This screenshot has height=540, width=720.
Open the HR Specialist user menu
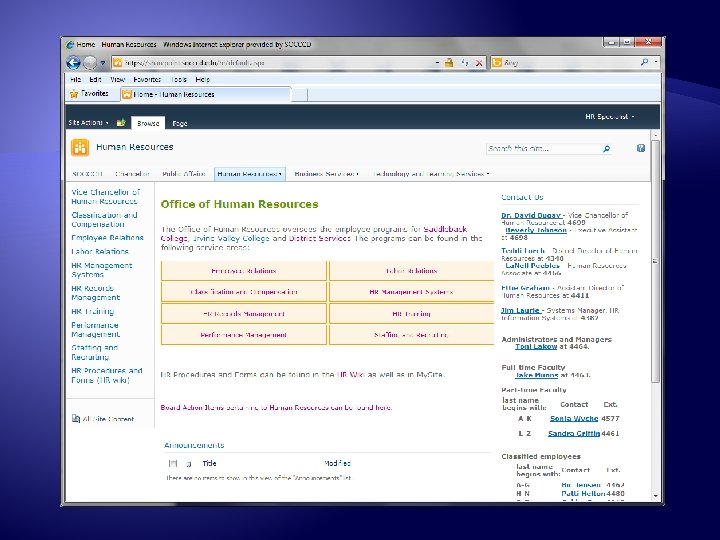pyautogui.click(x=609, y=117)
